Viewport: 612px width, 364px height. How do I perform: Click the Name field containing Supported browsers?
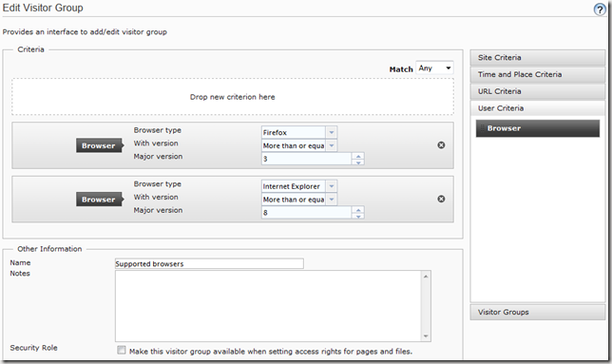click(209, 264)
